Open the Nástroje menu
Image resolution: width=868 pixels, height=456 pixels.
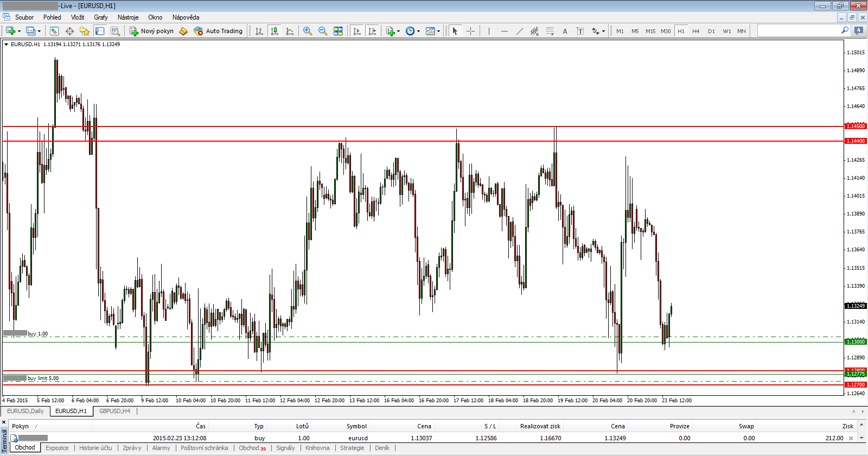pyautogui.click(x=128, y=17)
